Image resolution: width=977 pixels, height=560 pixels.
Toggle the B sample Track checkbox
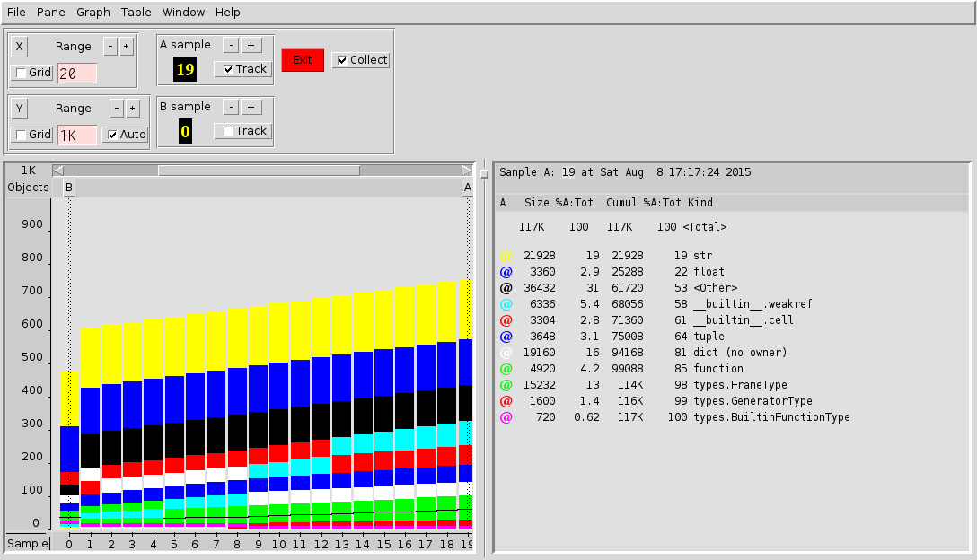click(x=243, y=131)
